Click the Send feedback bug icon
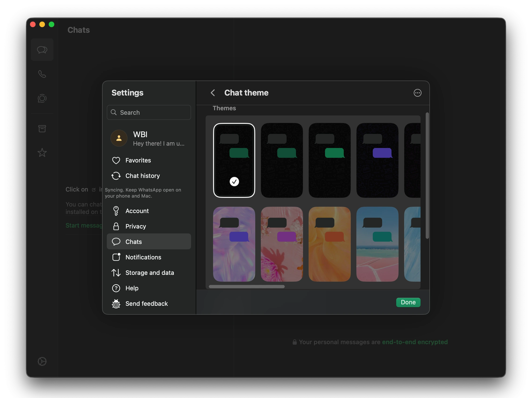The image size is (532, 398). (116, 303)
